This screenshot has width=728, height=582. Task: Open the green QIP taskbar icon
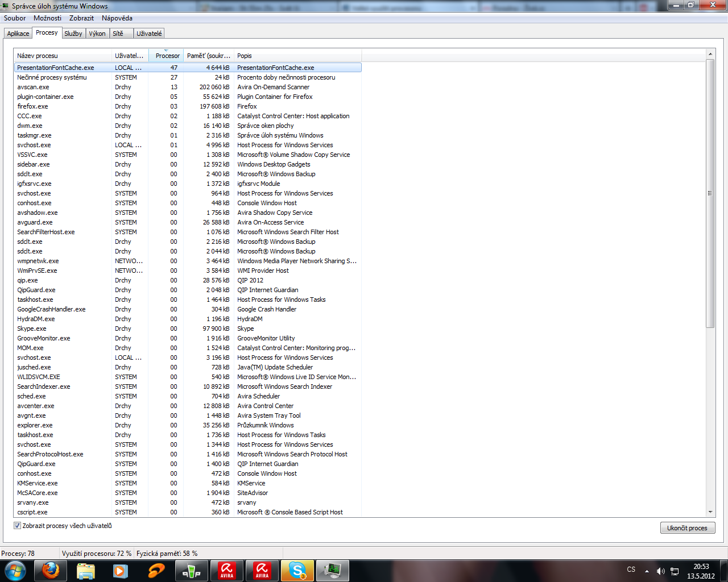[191, 571]
